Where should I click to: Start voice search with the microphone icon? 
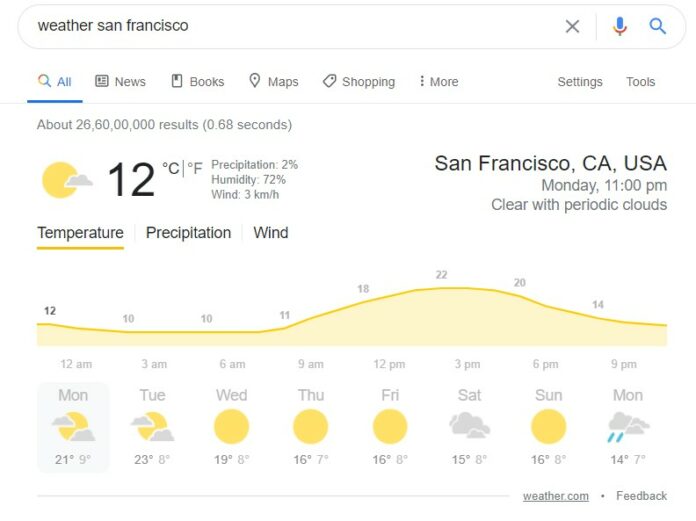620,26
